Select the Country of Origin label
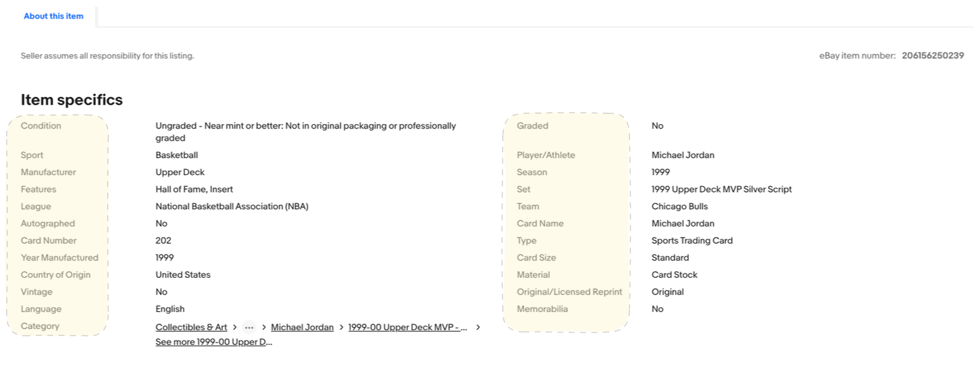 (x=55, y=275)
